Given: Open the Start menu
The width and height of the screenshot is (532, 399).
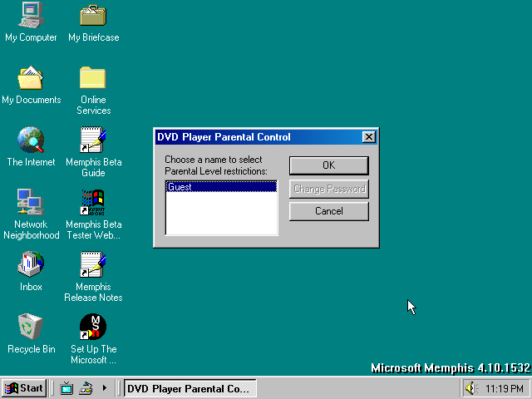Looking at the screenshot, I should click(23, 388).
